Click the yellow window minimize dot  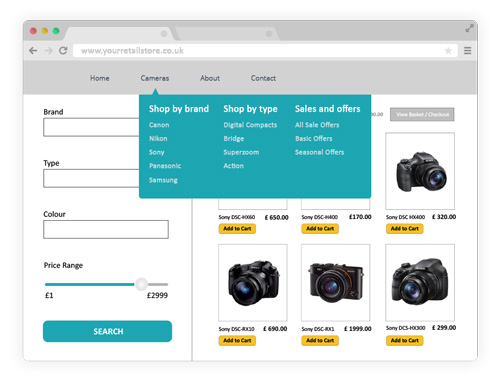pyautogui.click(x=45, y=31)
